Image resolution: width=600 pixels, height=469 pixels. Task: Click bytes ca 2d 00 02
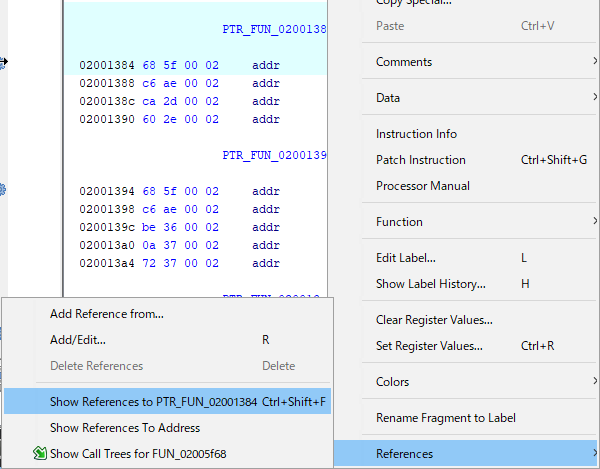coord(180,101)
